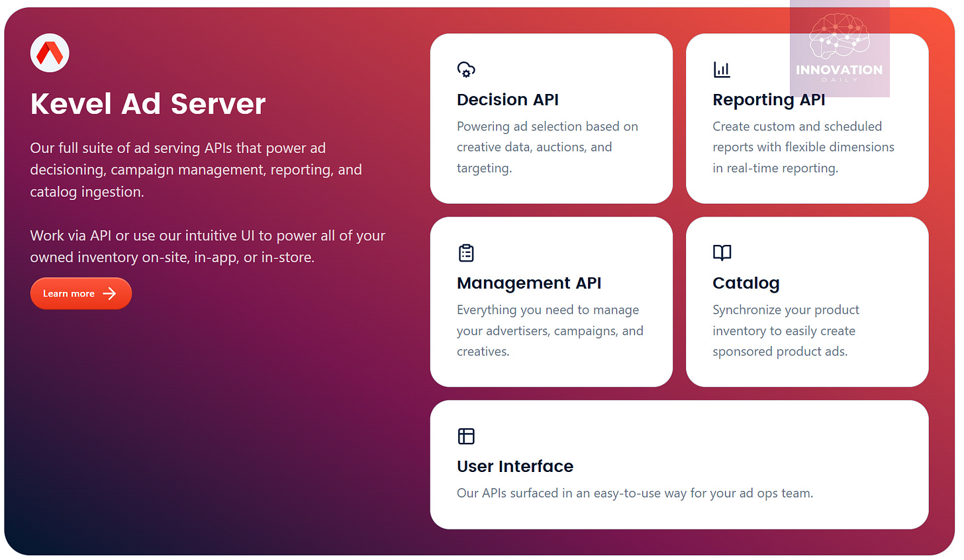Open the Decision API heading
964x560 pixels.
click(508, 100)
